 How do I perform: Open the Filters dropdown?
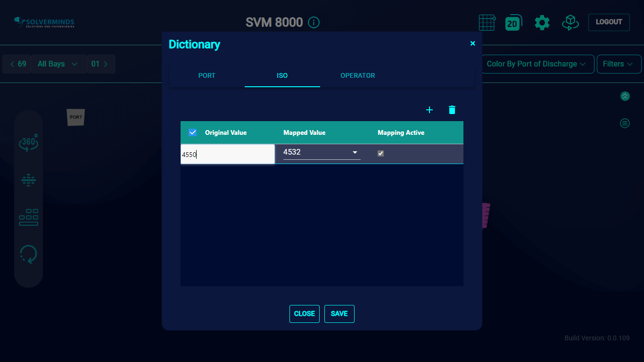(x=619, y=64)
